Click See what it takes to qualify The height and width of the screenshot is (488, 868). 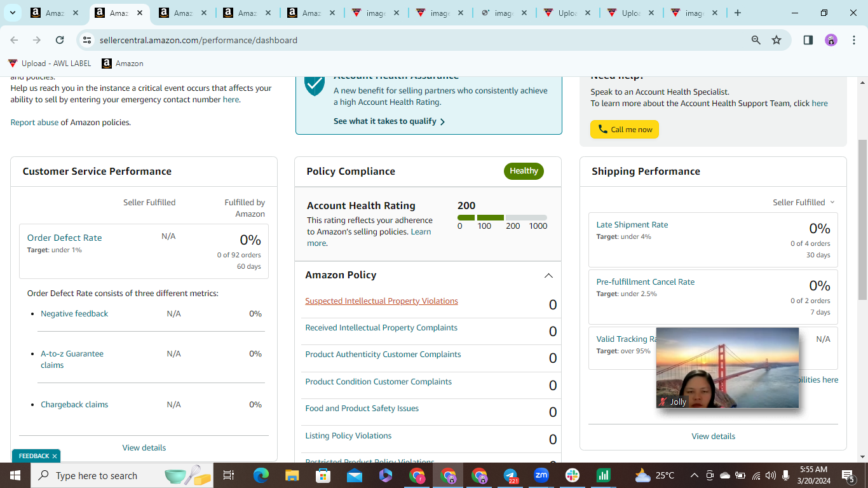coord(389,121)
